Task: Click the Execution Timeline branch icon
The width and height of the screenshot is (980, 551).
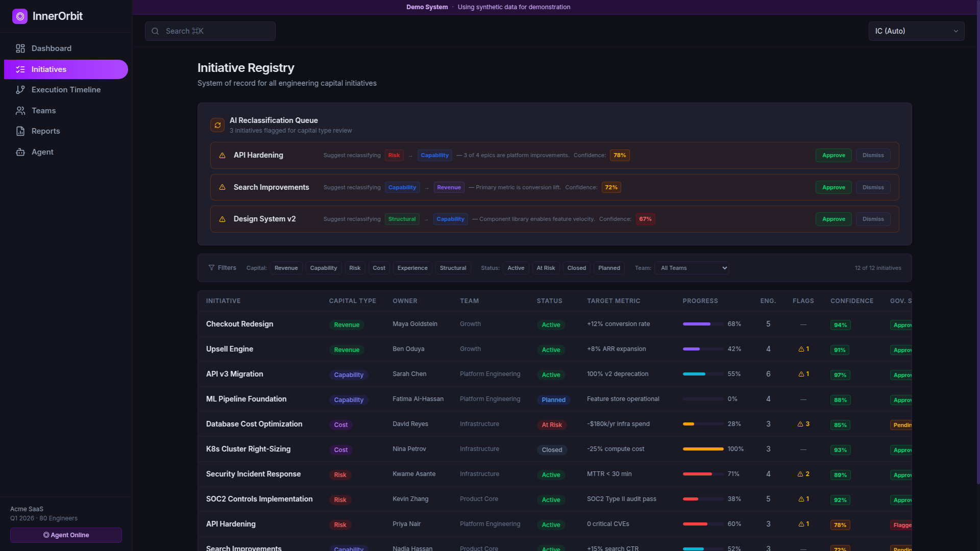Action: pos(20,90)
